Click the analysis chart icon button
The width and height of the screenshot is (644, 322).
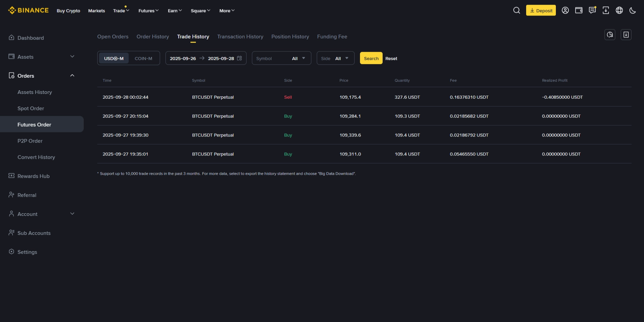[x=610, y=34]
